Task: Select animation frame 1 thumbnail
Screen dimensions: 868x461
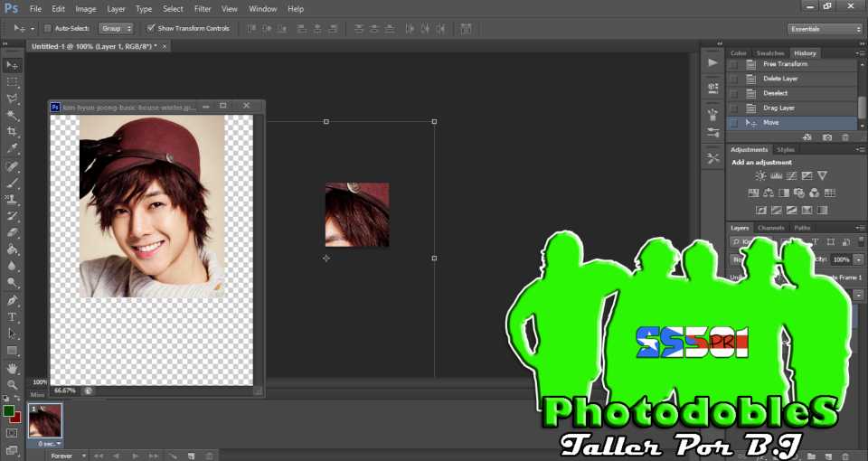Action: tap(45, 422)
